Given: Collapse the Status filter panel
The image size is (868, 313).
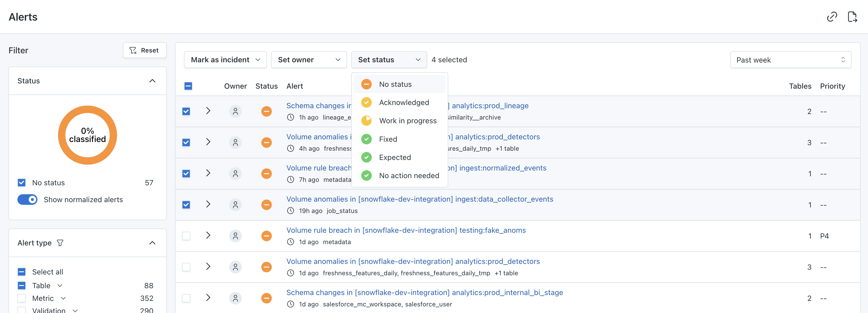Looking at the screenshot, I should click(152, 80).
